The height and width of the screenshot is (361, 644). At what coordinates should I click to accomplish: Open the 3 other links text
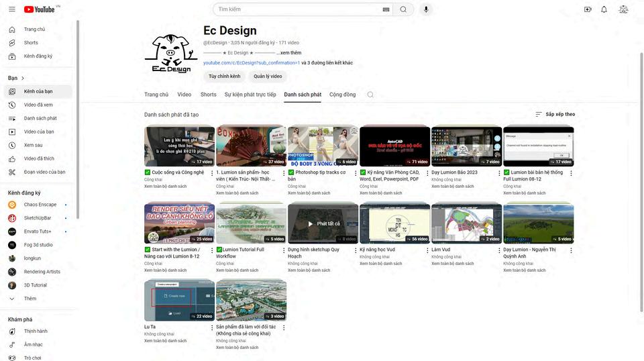click(327, 63)
